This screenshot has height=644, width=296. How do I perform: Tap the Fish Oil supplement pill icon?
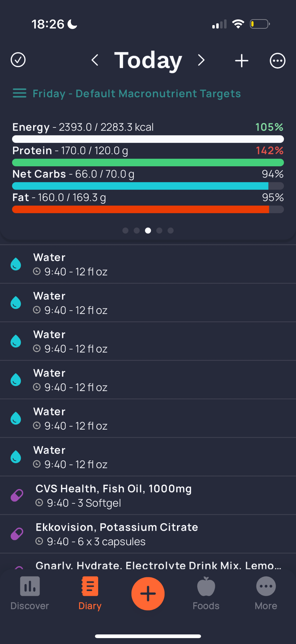17,495
